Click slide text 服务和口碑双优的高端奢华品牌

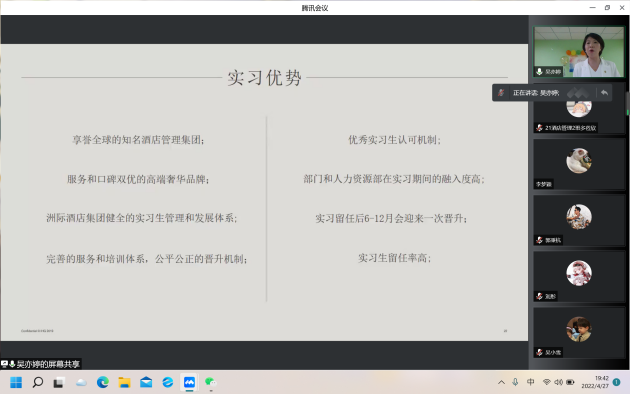[x=138, y=179]
